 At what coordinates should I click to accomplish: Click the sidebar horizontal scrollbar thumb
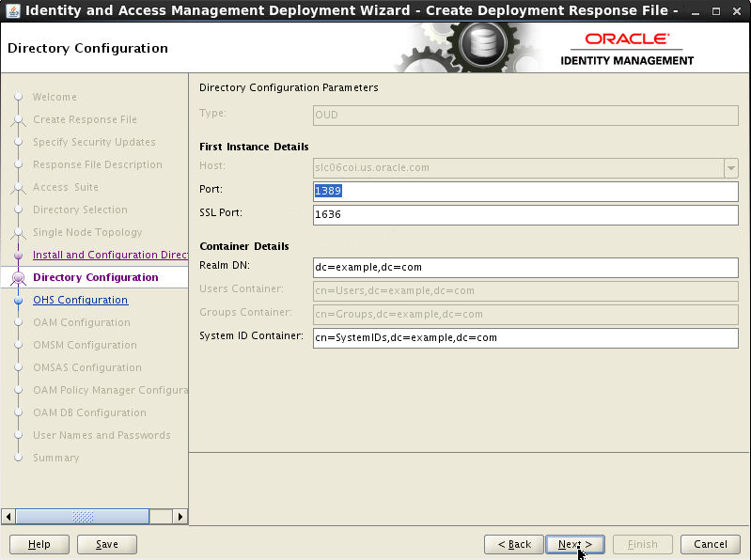click(83, 517)
